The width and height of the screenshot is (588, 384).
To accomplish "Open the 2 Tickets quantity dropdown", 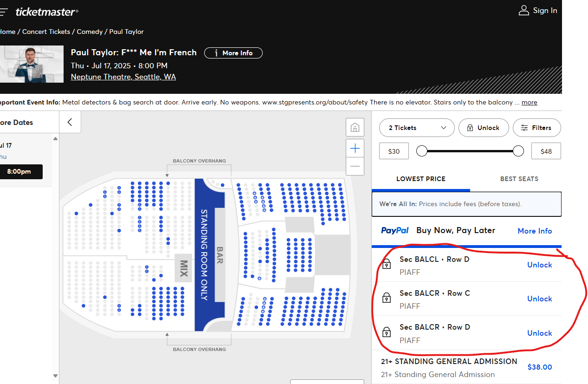I will click(x=417, y=128).
